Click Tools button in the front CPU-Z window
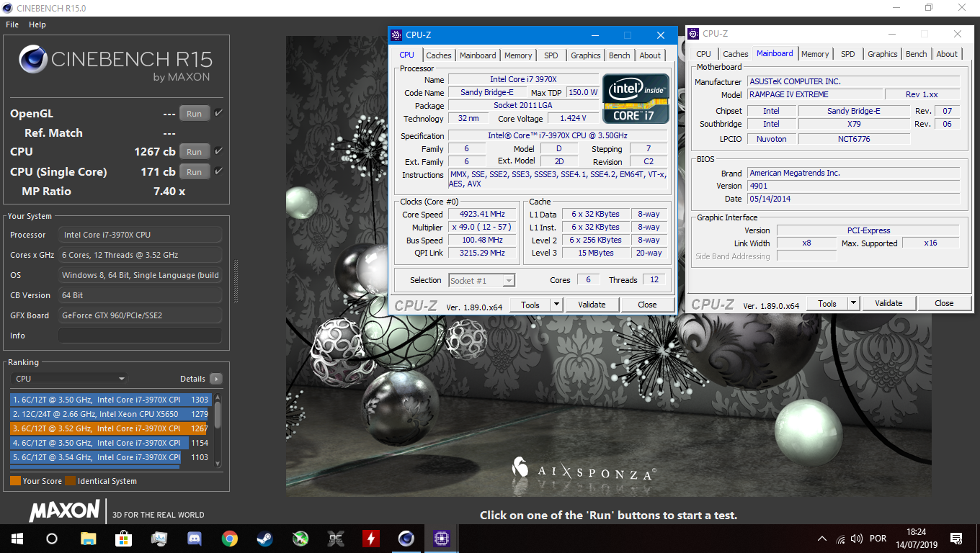The image size is (980, 553). [x=530, y=305]
